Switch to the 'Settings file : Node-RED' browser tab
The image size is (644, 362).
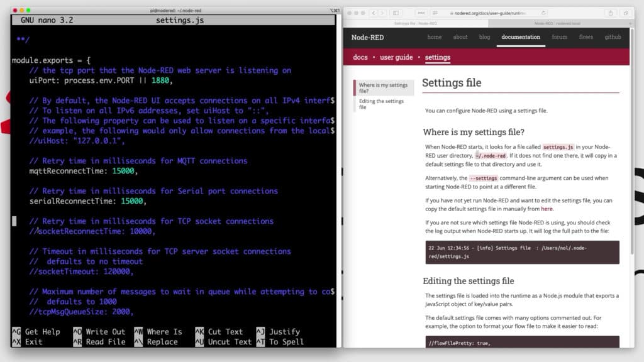[x=416, y=23]
